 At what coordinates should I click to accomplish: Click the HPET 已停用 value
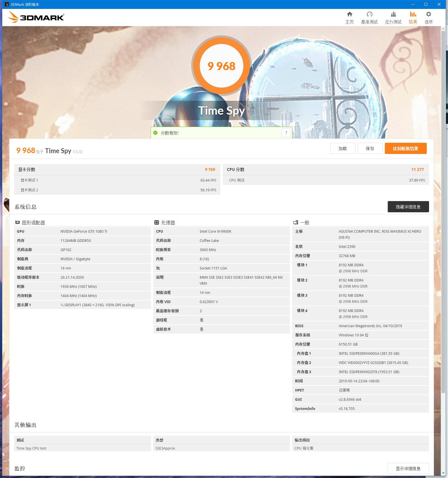[344, 390]
